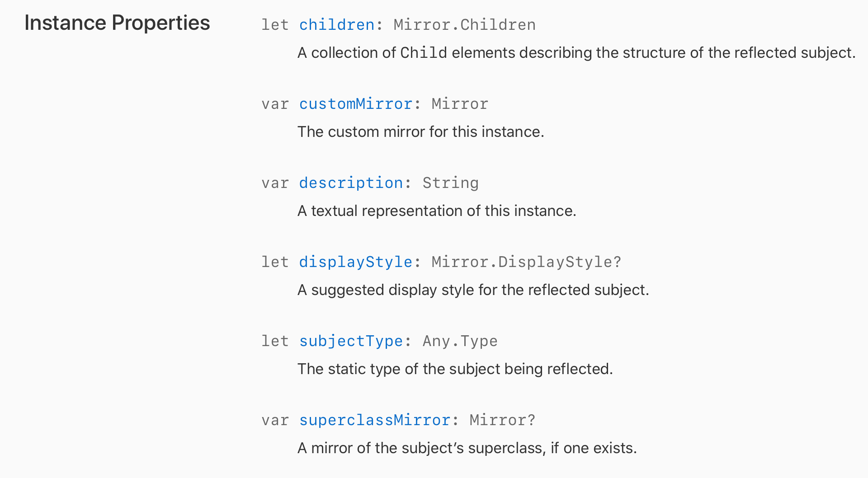Click the Mirror? type after superclassMirror
Viewport: 868px width, 478px height.
click(x=502, y=420)
